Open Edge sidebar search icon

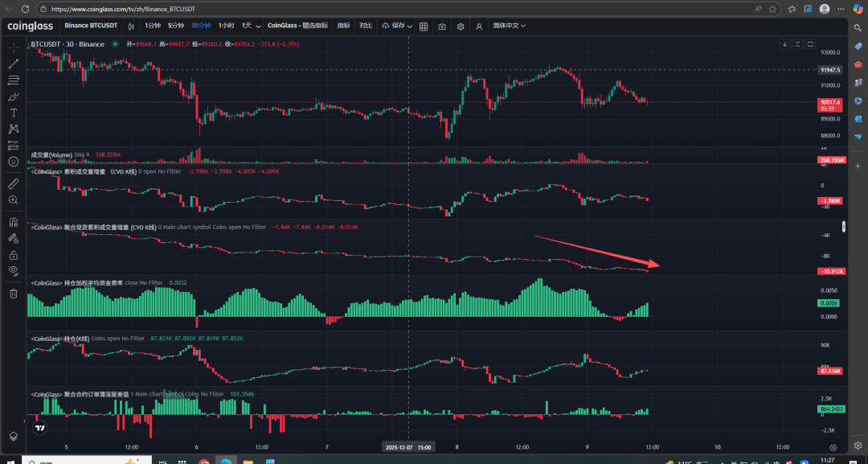[858, 27]
